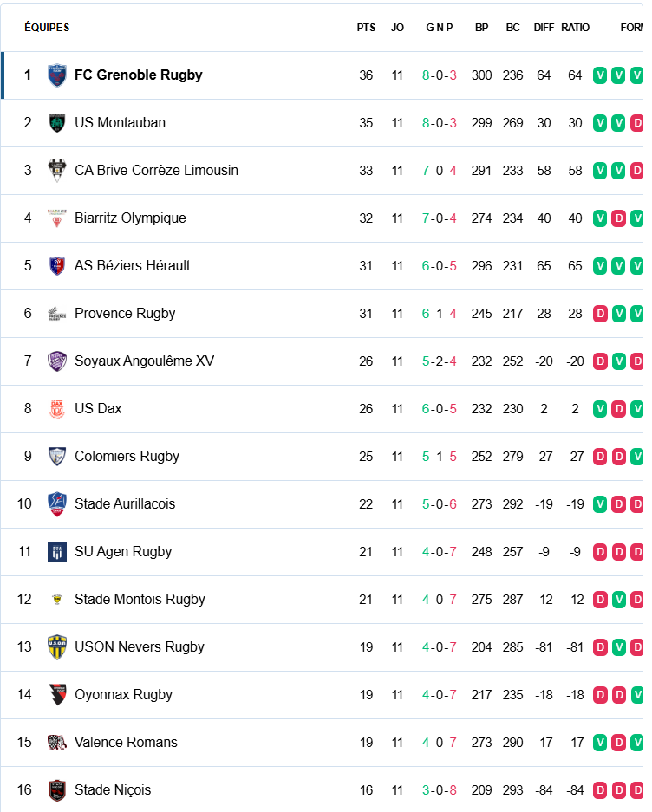Open the Biarritz Olympique team link
652x812 pixels.
click(130, 218)
